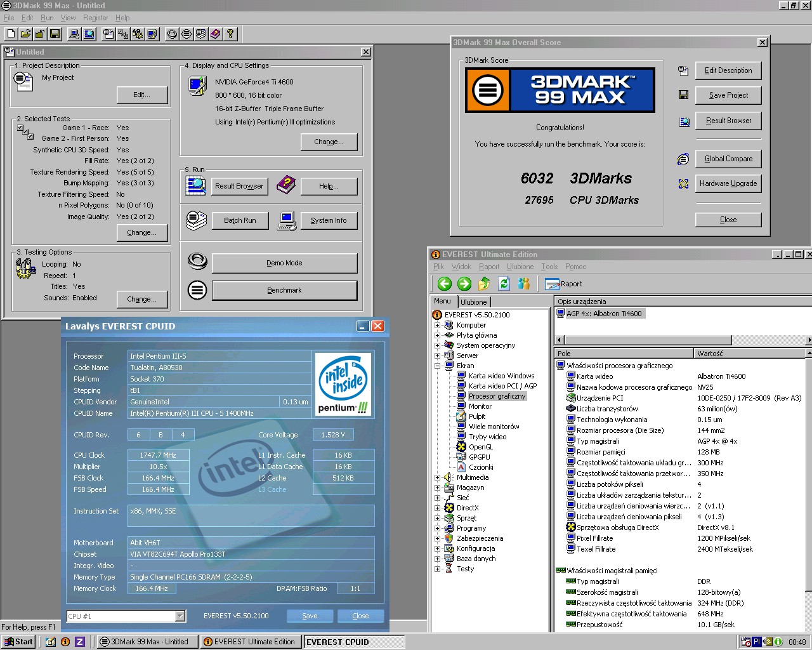Screen dimensions: 812x650
Task: Collapse the Ekran tree node
Action: point(437,366)
